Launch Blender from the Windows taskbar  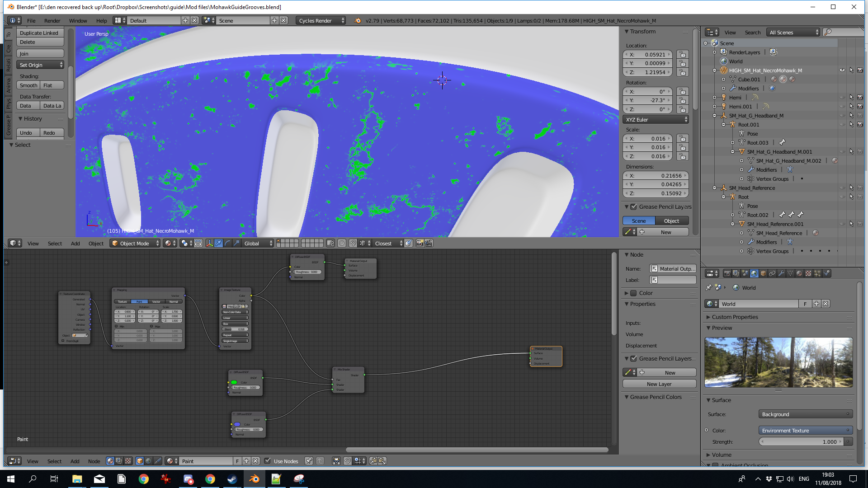pyautogui.click(x=254, y=479)
